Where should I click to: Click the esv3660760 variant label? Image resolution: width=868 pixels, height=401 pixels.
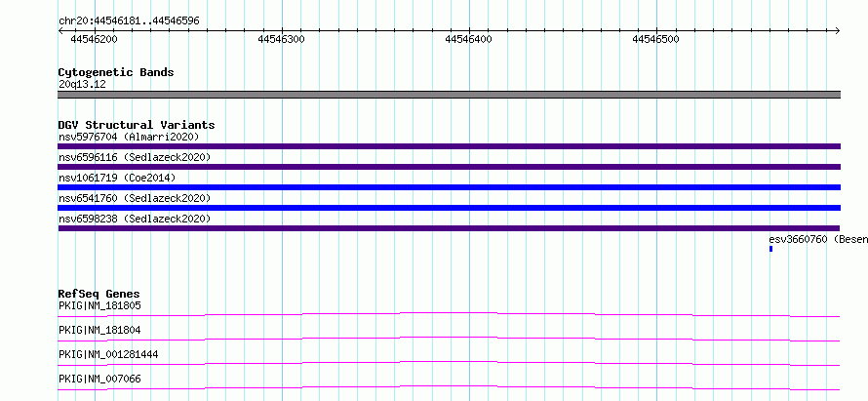point(818,239)
